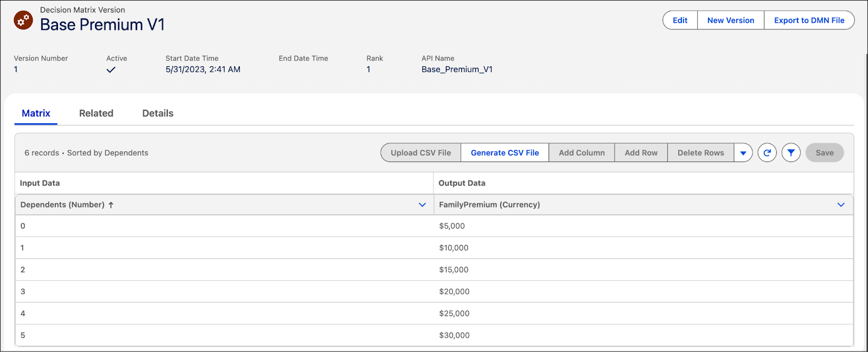Open the filter icon button
Image resolution: width=868 pixels, height=352 pixels.
pyautogui.click(x=791, y=153)
